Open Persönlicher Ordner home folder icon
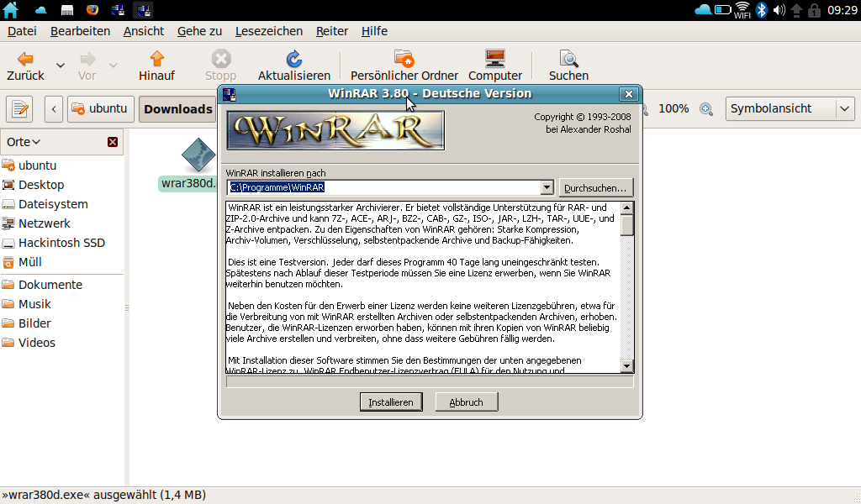861x504 pixels. [404, 59]
